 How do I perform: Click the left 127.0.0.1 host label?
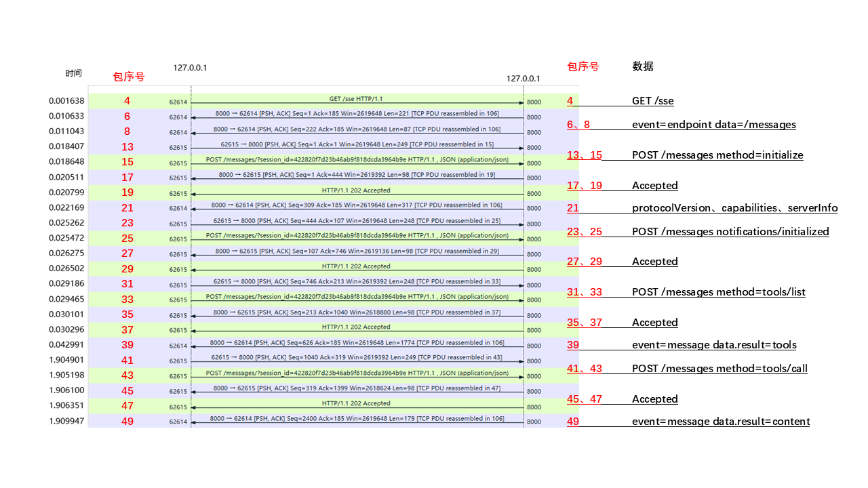(190, 68)
